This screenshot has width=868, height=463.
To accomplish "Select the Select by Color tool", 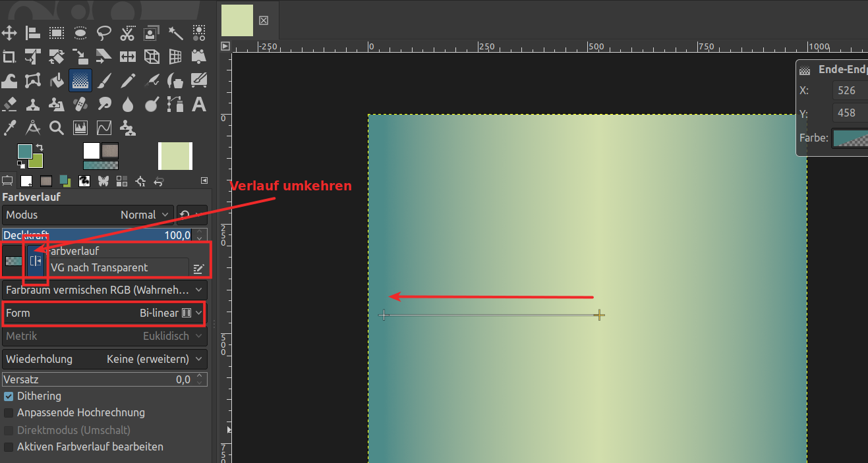I will coord(199,32).
